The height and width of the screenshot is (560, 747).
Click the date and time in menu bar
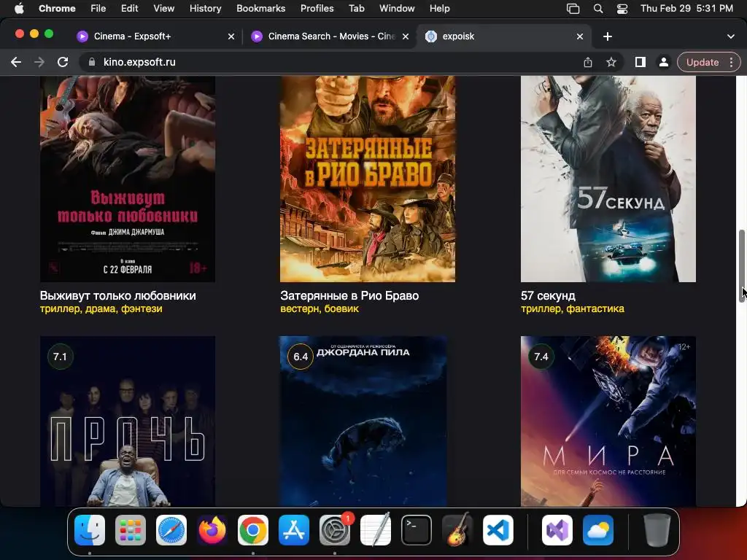point(686,9)
